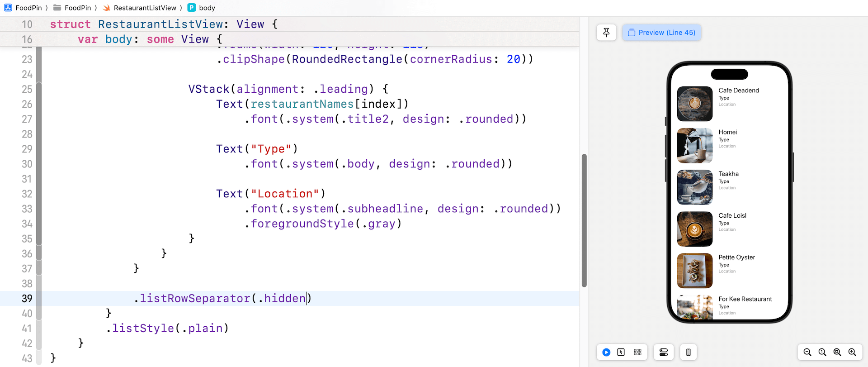
Task: Pin the preview with the pin icon
Action: pos(606,33)
